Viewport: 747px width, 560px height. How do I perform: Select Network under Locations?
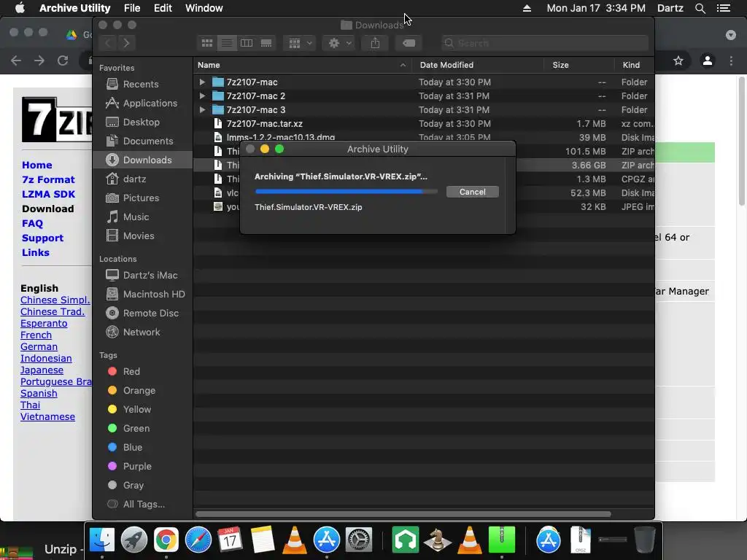click(x=142, y=332)
